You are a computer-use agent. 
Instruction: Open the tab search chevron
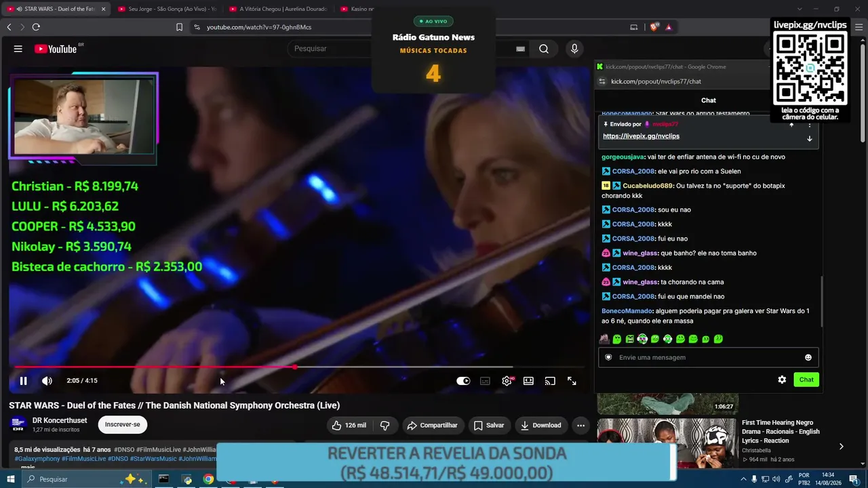[800, 9]
